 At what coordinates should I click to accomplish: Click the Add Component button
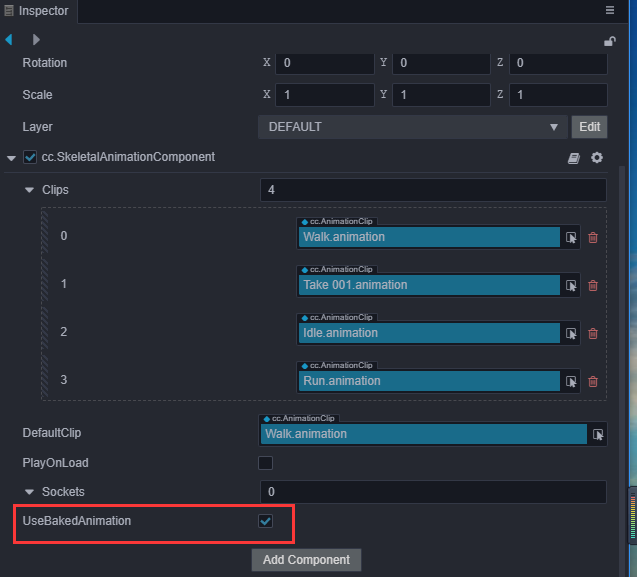[306, 559]
